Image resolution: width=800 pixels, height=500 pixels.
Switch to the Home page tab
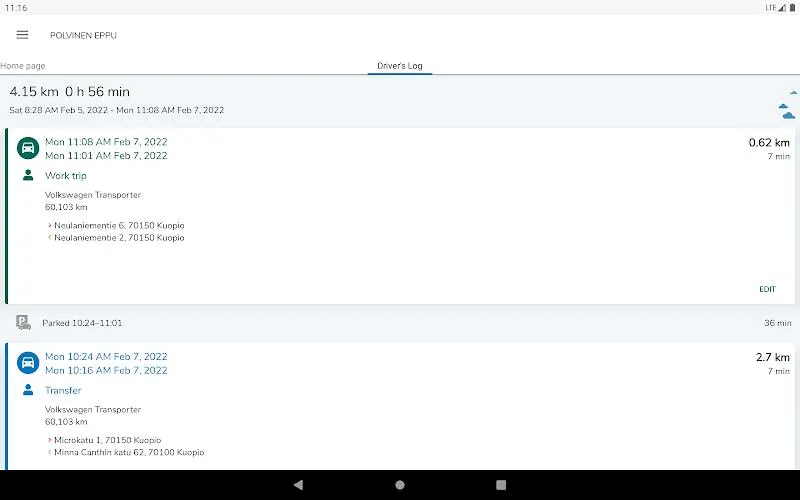[x=23, y=66]
